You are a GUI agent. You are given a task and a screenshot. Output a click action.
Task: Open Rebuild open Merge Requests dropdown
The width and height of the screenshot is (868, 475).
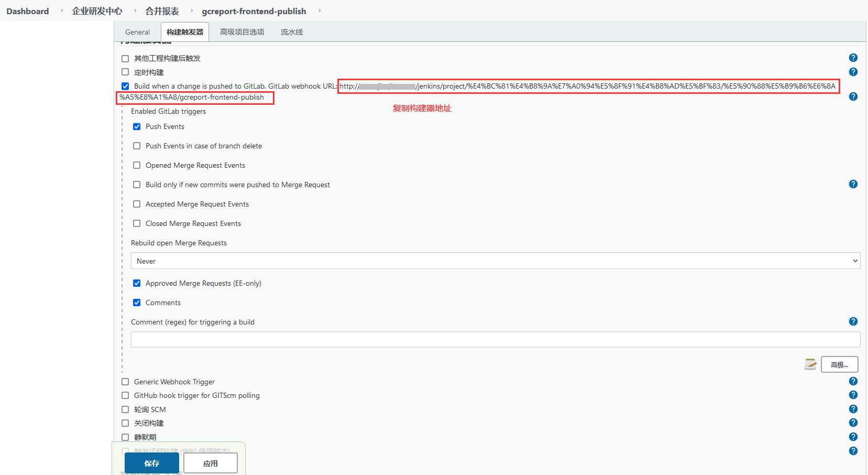[496, 261]
